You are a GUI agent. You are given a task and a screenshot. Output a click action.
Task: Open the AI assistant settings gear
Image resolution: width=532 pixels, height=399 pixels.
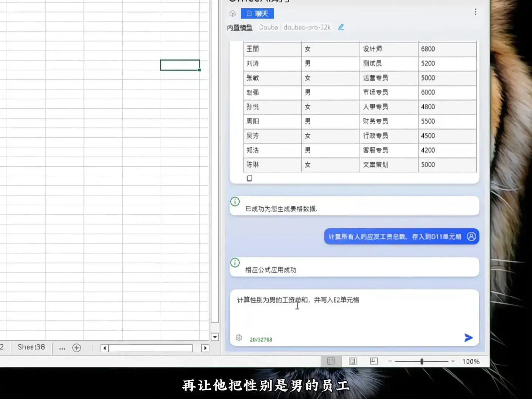click(239, 338)
